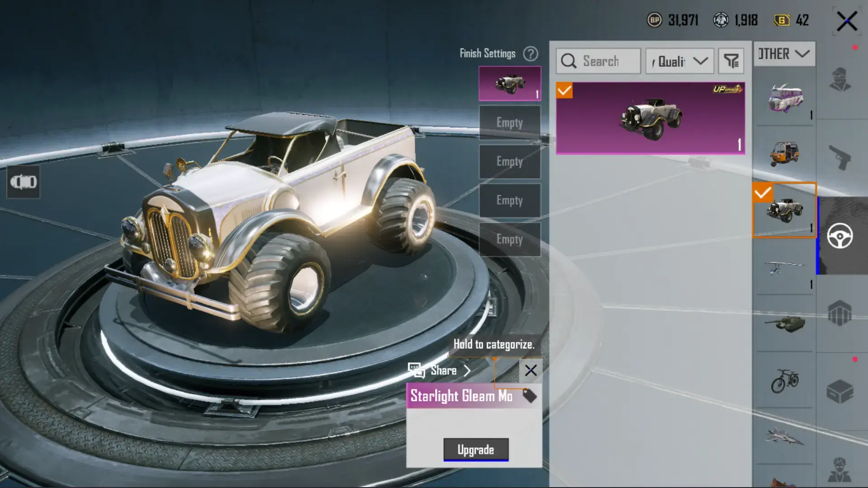Select the purple finish swatch slot

509,84
